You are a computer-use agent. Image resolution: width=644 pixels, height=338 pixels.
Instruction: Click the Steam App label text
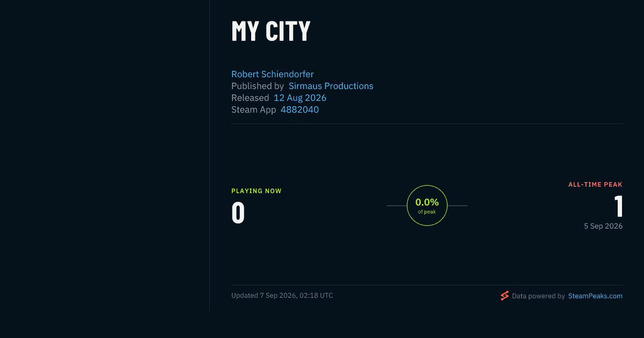[x=254, y=109]
